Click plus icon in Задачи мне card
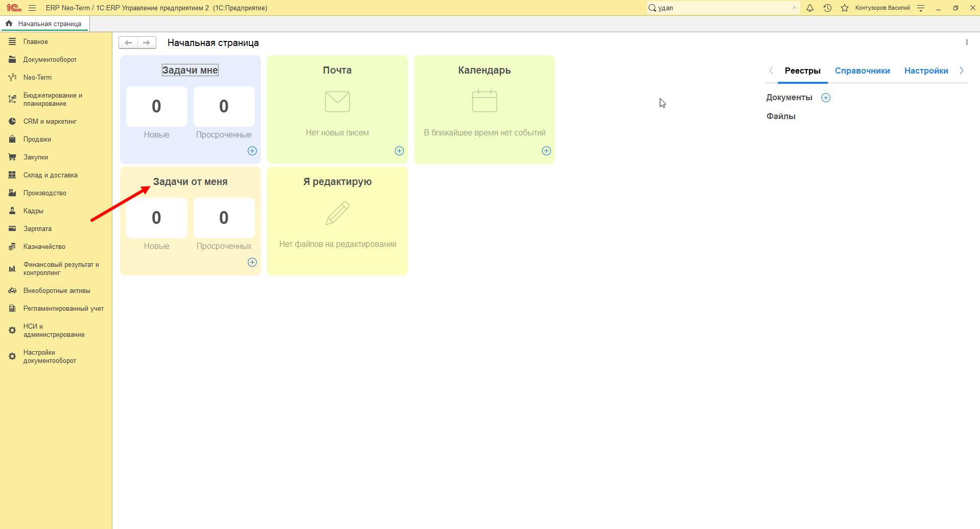This screenshot has height=529, width=980. [252, 151]
